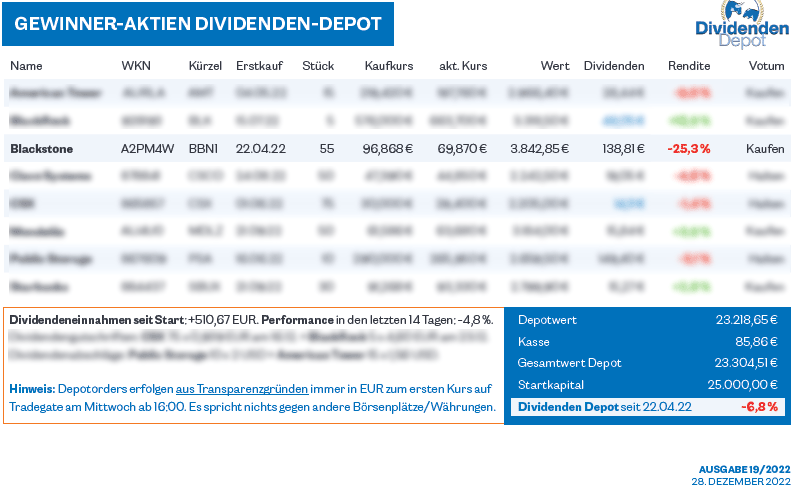Click the Depotwert amount 23.218,65 €
793x487 pixels.
coord(746,320)
